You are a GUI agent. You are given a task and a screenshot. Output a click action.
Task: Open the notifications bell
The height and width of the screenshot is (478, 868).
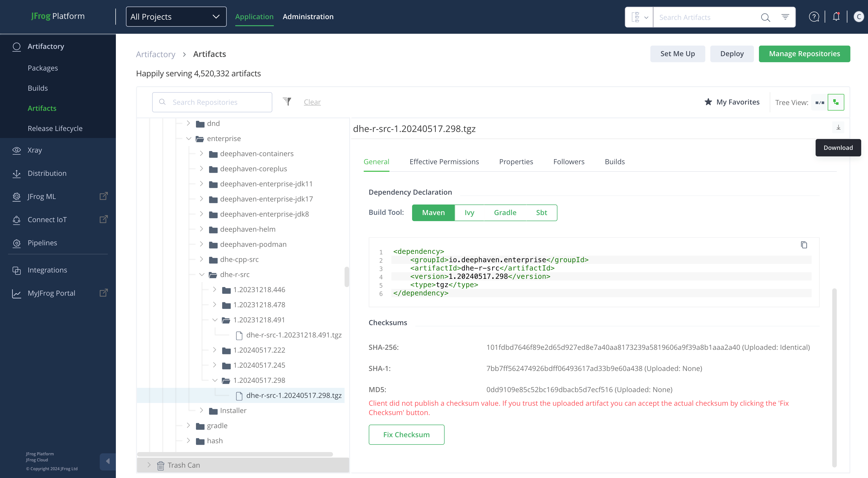click(836, 17)
